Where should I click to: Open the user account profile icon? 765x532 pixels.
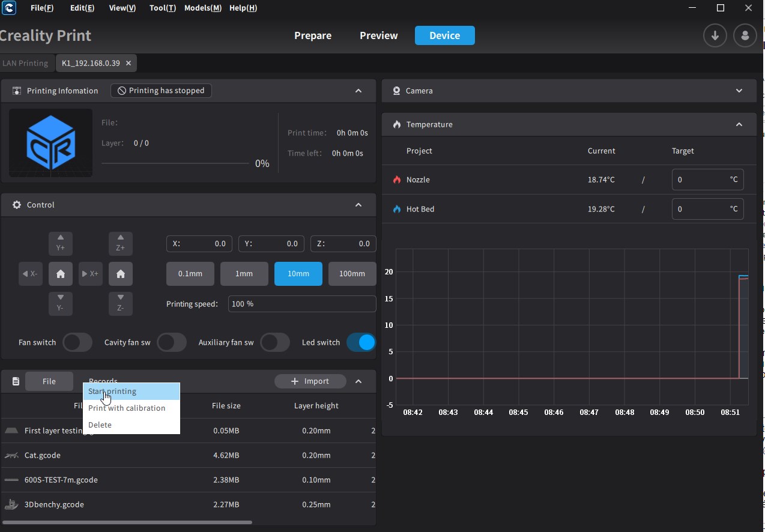pyautogui.click(x=745, y=35)
